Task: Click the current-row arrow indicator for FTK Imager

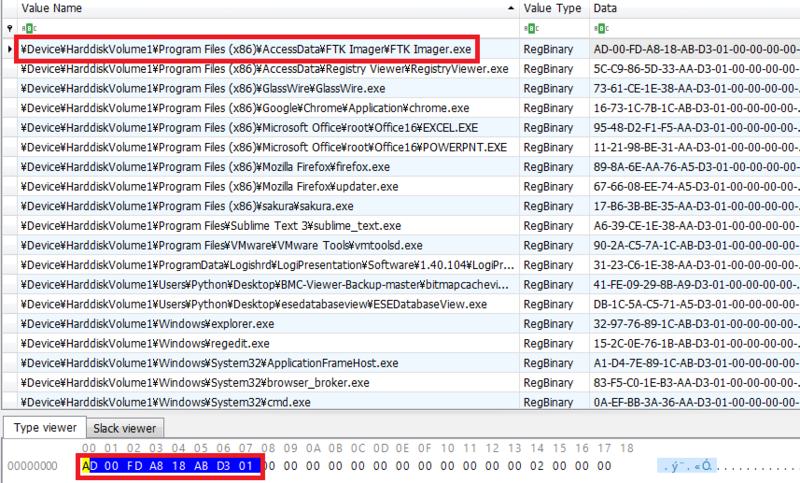Action: point(10,49)
